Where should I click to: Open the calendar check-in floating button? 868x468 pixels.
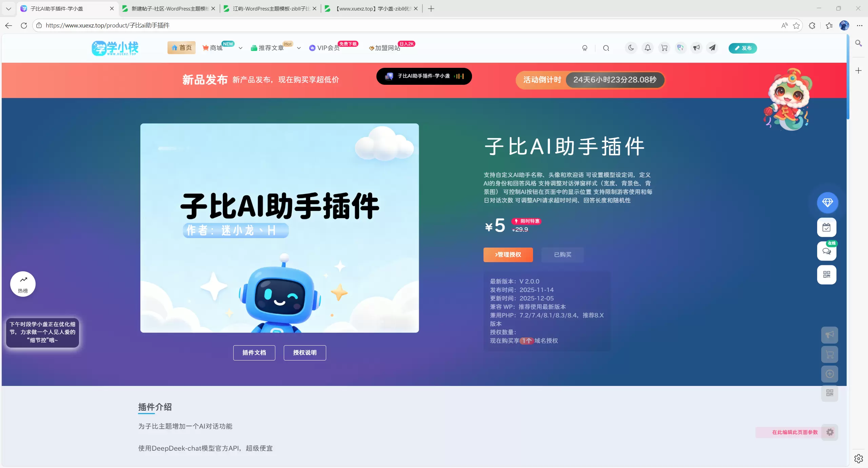tap(827, 227)
